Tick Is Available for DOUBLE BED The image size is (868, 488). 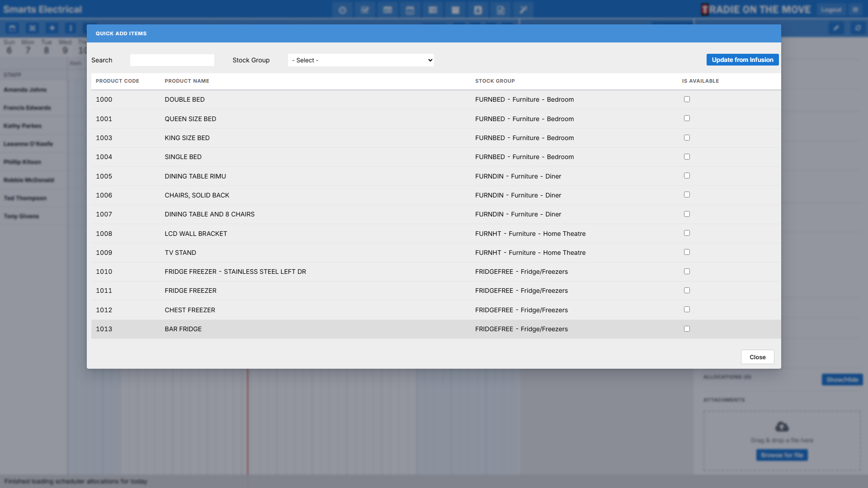pyautogui.click(x=687, y=99)
